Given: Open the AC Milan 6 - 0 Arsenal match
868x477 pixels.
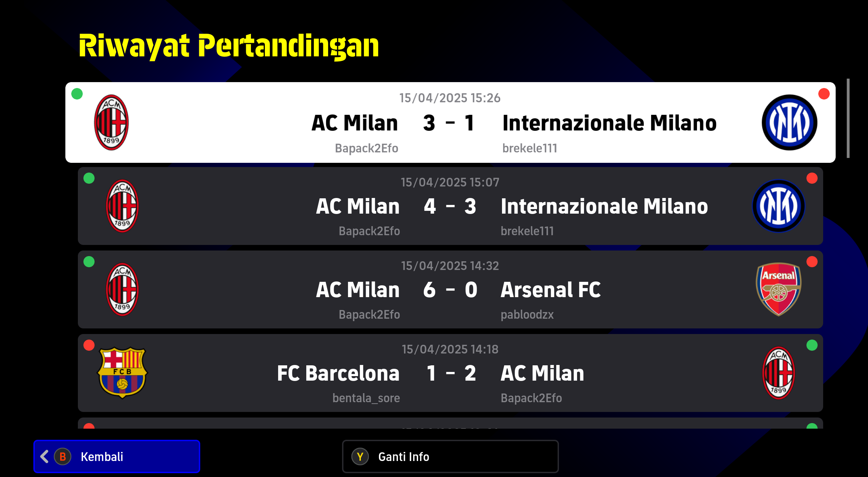Looking at the screenshot, I should coord(451,289).
